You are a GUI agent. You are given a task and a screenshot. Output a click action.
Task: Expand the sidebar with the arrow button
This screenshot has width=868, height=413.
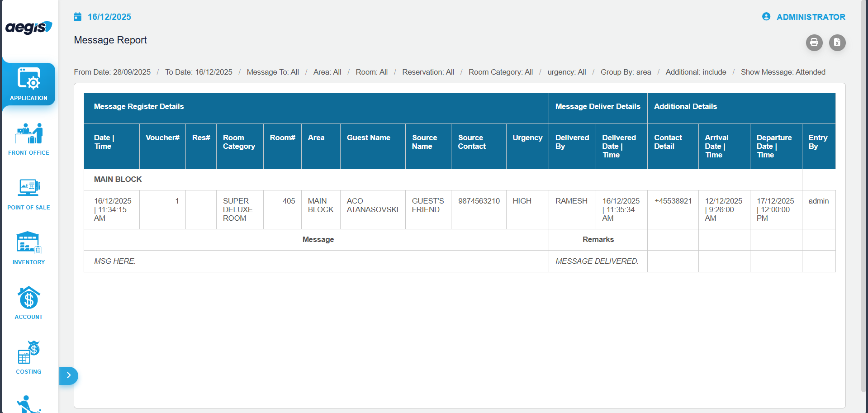tap(68, 375)
